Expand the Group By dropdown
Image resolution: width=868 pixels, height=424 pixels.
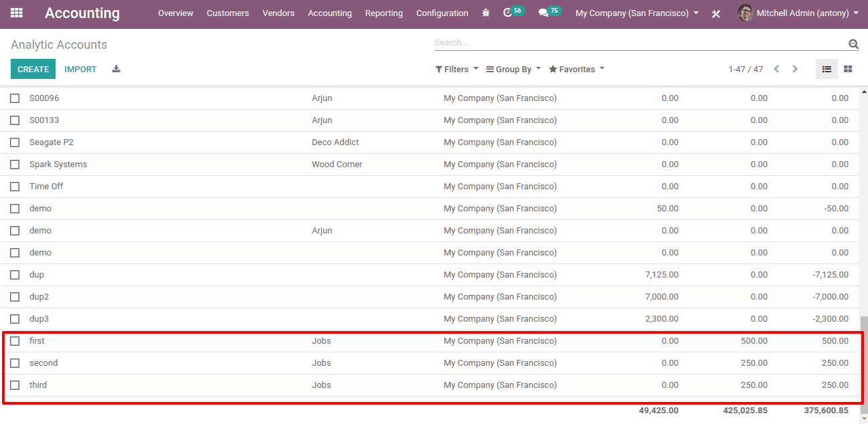(x=513, y=69)
